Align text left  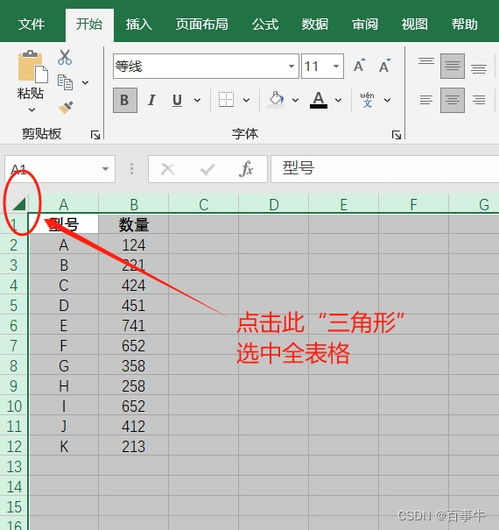coord(426,100)
